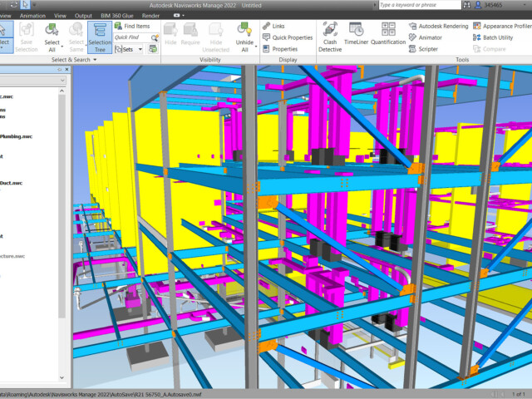Launch the TimeLiner tool
This screenshot has height=399, width=532.
356,37
